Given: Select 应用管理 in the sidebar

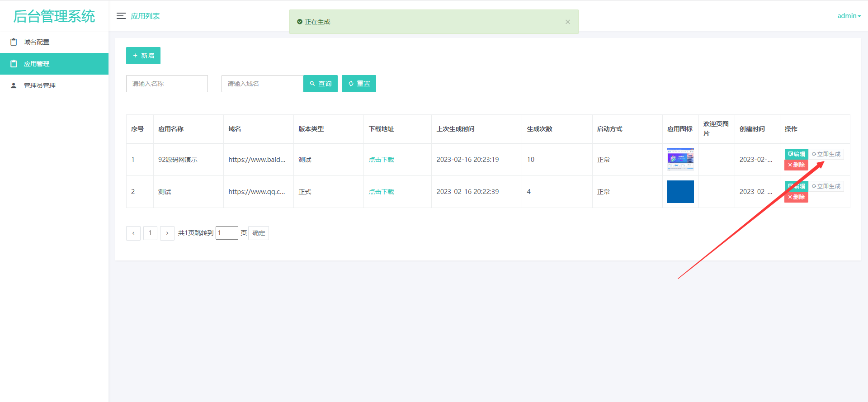Looking at the screenshot, I should [37, 64].
